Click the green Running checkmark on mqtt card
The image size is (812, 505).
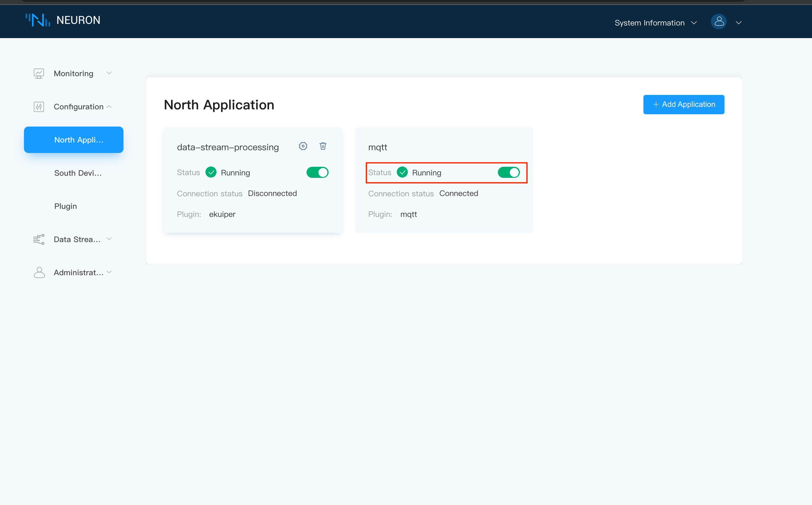click(402, 172)
